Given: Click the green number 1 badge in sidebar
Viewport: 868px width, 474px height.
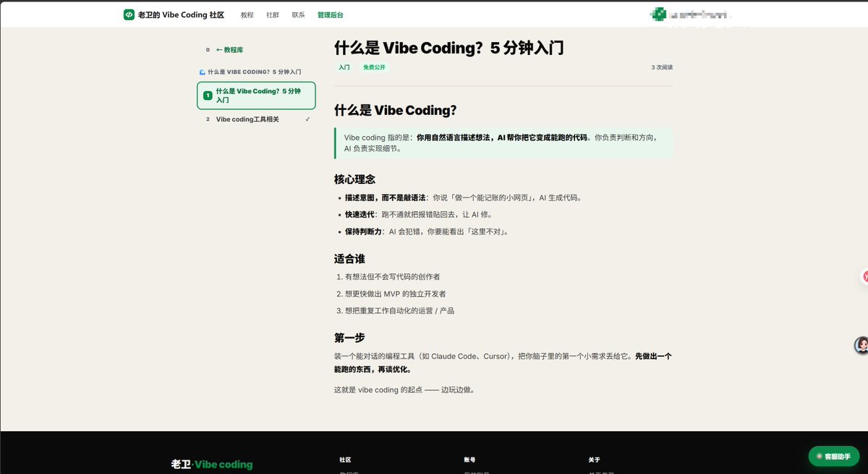Looking at the screenshot, I should point(208,96).
